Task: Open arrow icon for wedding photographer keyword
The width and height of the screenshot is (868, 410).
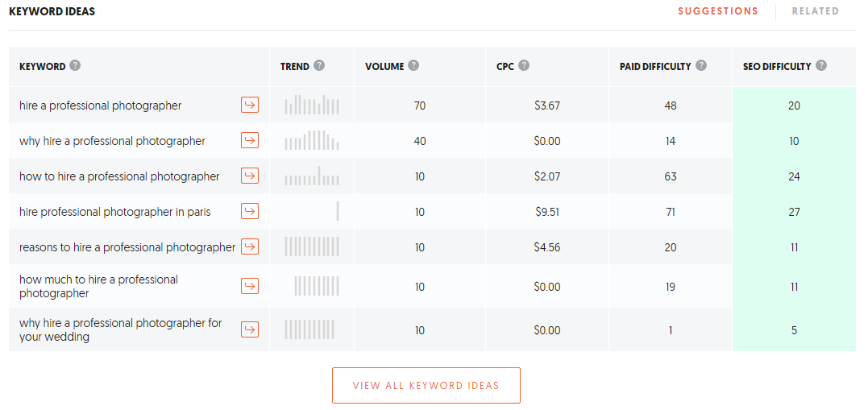Action: click(250, 329)
